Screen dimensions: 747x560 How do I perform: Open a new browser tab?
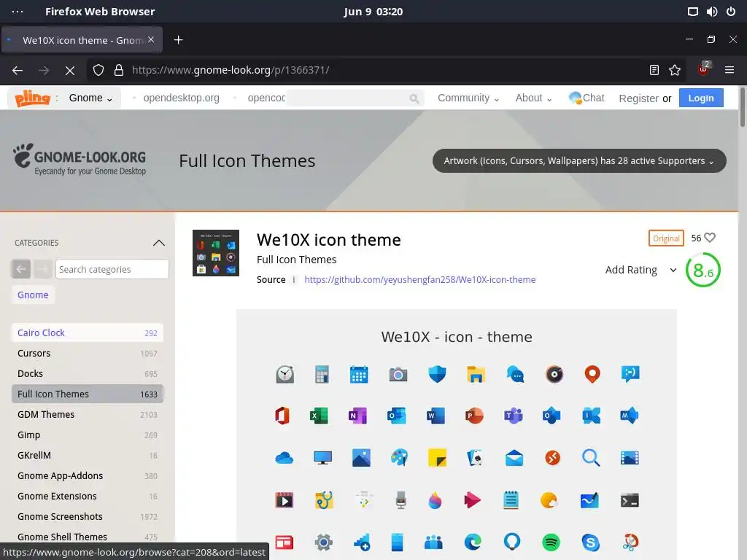click(x=178, y=40)
